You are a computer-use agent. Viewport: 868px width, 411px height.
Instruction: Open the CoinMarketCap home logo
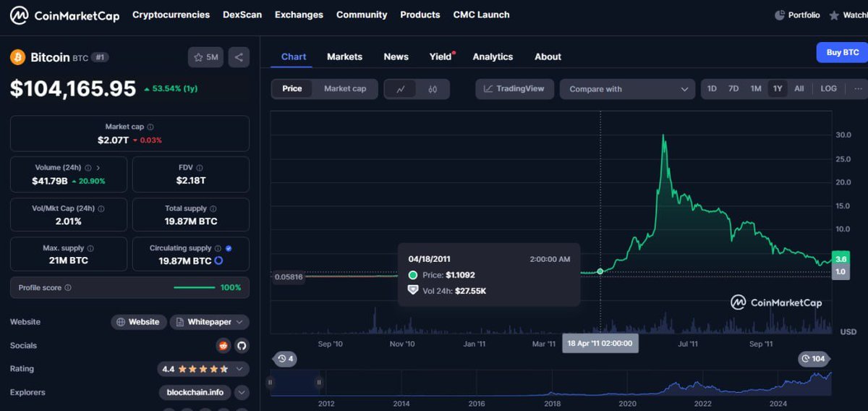pyautogui.click(x=64, y=14)
